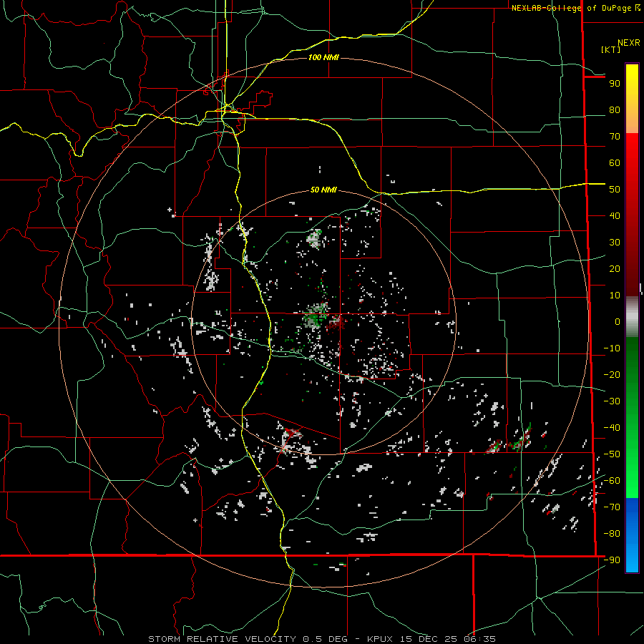Select the 70 value on velocity scale
The width and height of the screenshot is (644, 644).
[x=615, y=137]
